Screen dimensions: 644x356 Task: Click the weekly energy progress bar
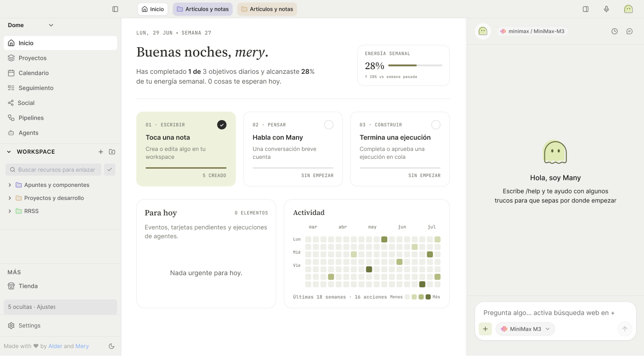click(415, 65)
